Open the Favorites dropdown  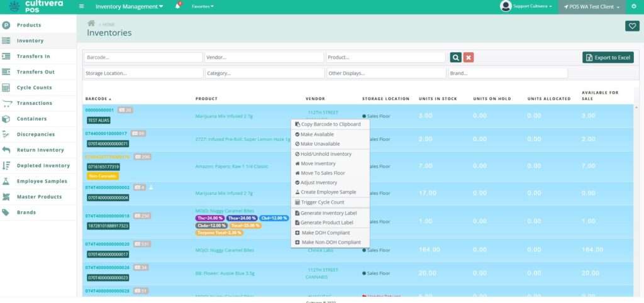tap(203, 6)
